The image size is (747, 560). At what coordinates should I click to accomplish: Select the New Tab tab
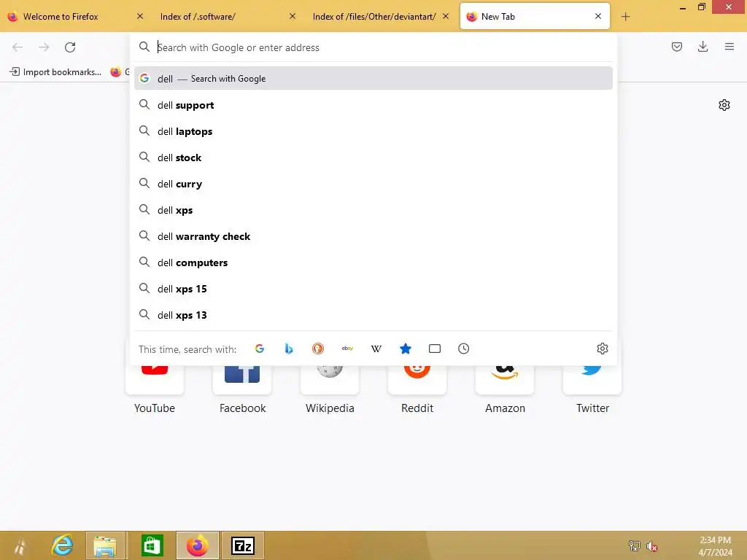[x=535, y=16]
